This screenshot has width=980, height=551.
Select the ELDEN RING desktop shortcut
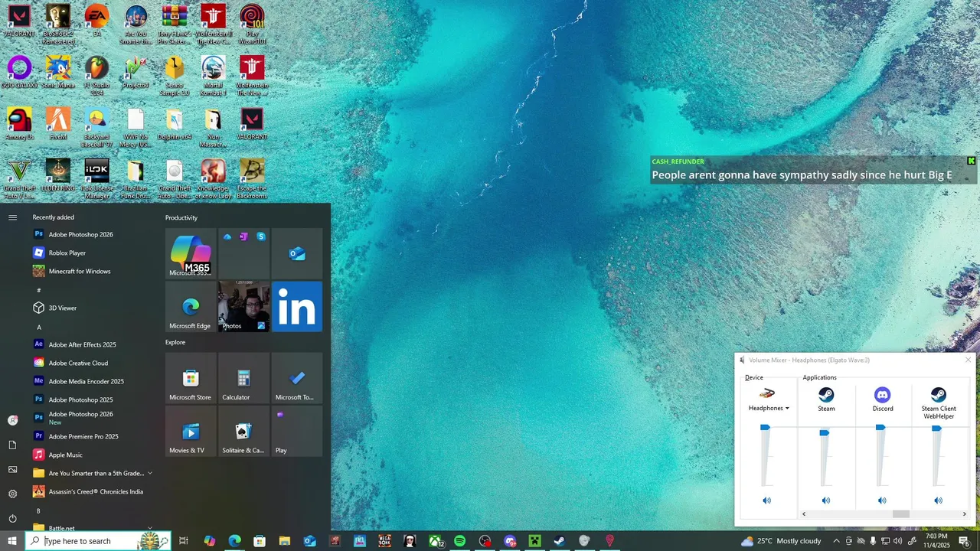[58, 175]
